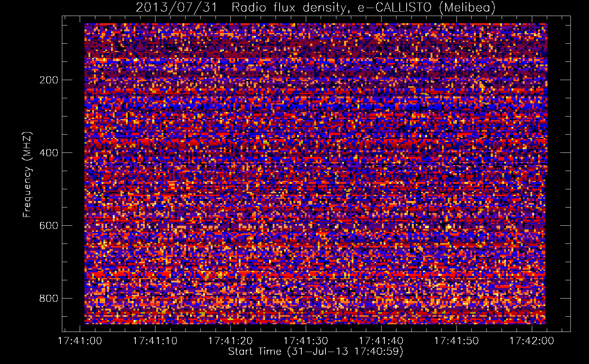Click the 'Start Time (31-Jul-13 17:40:59)' label

(316, 352)
